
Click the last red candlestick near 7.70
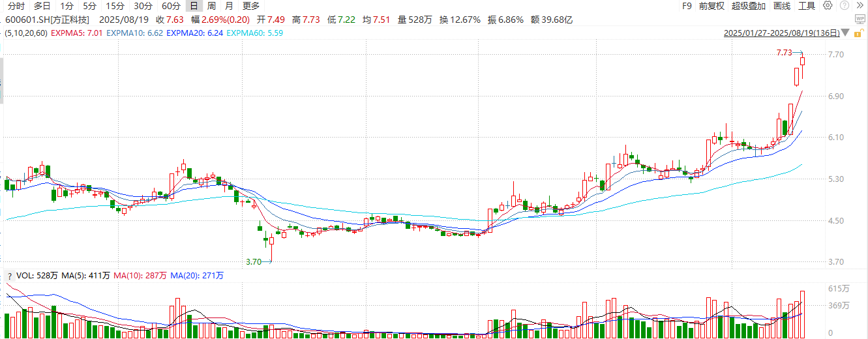803,61
